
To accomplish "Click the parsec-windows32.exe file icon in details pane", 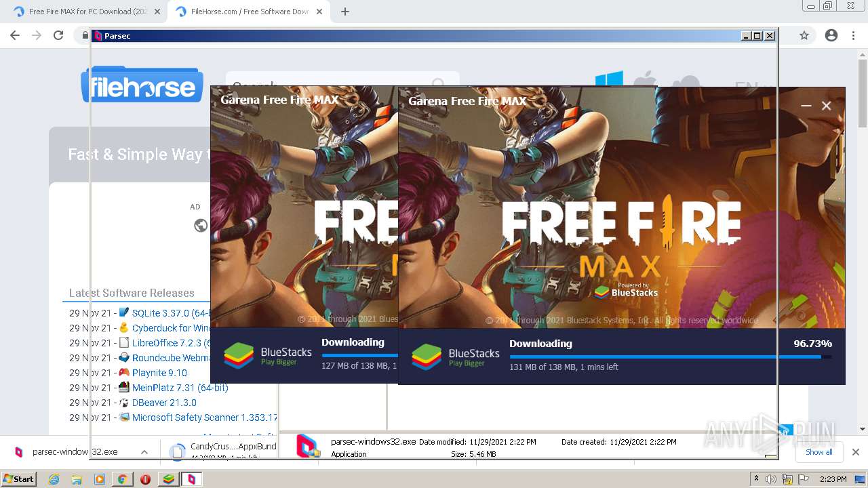I will [x=308, y=446].
